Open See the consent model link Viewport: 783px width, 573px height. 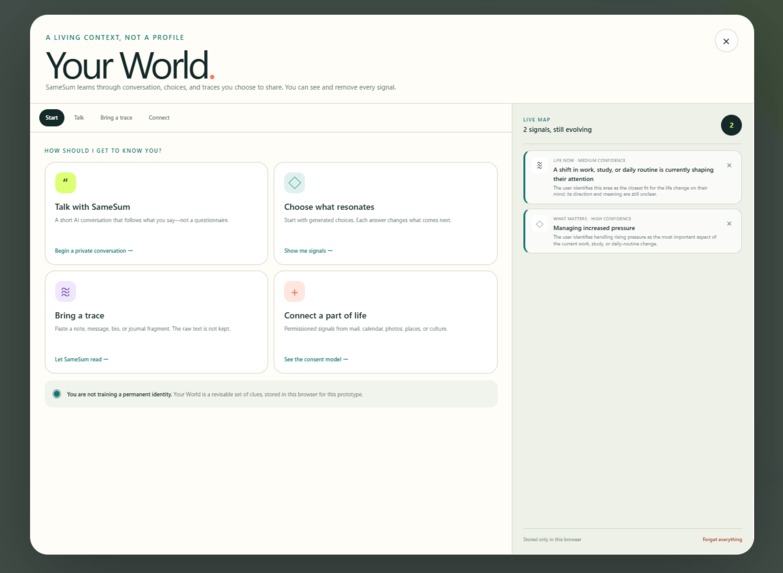click(x=316, y=359)
